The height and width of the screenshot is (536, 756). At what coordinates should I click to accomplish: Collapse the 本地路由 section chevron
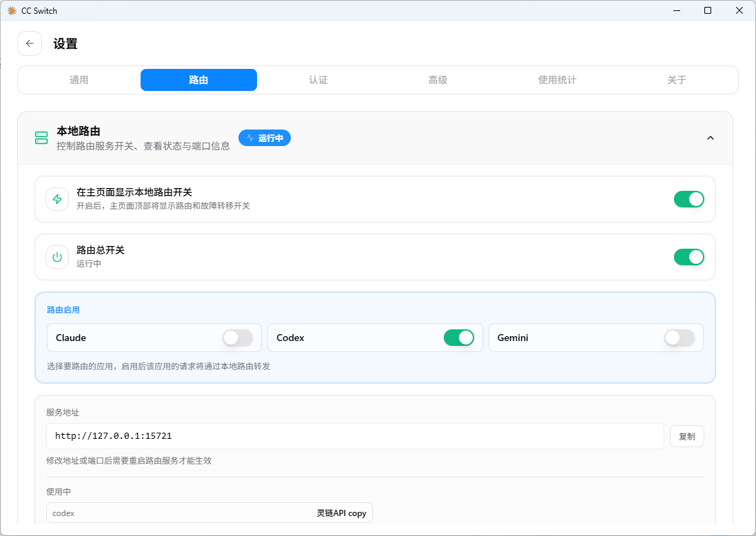711,138
